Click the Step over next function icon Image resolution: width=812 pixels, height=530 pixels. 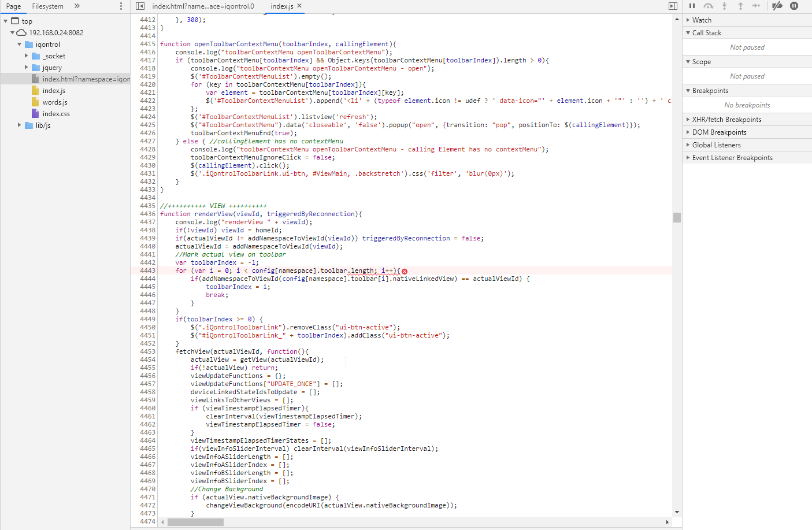point(708,6)
